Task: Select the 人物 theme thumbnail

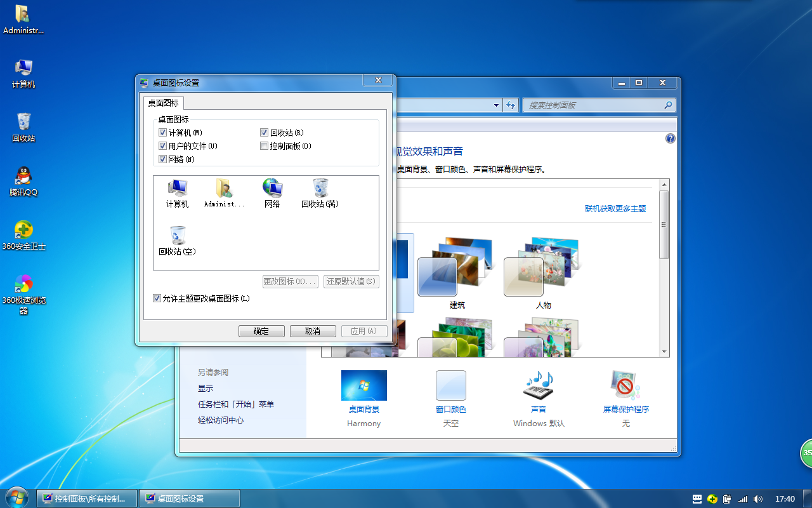Action: pos(543,273)
